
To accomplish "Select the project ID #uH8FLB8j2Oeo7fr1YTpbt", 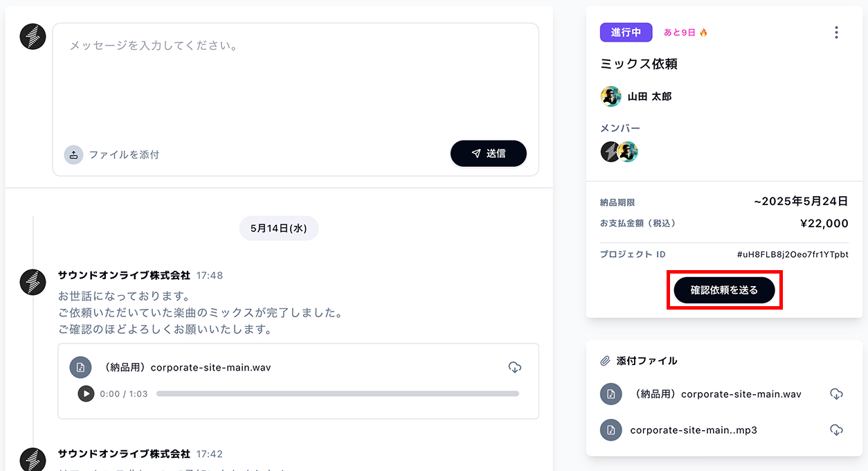I will [x=793, y=254].
